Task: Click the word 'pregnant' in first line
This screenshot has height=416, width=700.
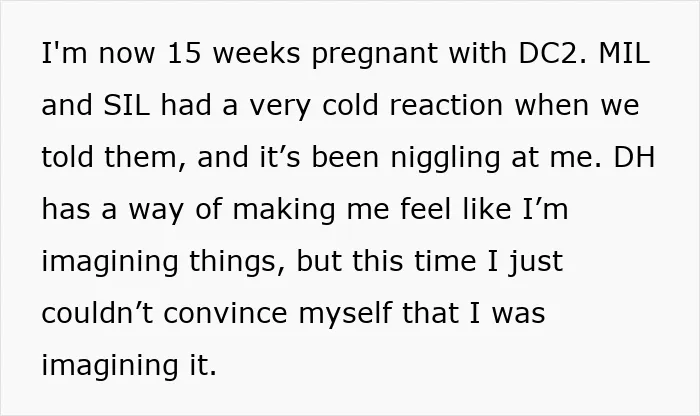Action: click(375, 55)
